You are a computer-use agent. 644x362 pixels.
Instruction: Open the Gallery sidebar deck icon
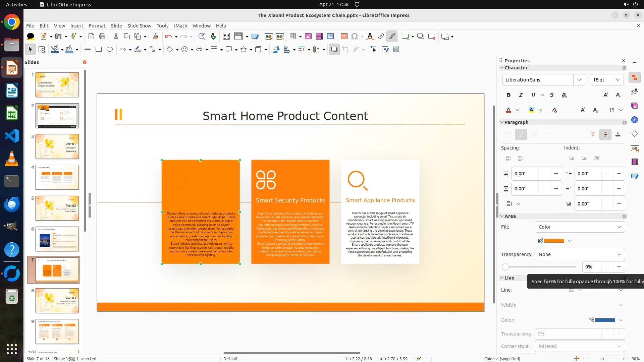pos(634,106)
